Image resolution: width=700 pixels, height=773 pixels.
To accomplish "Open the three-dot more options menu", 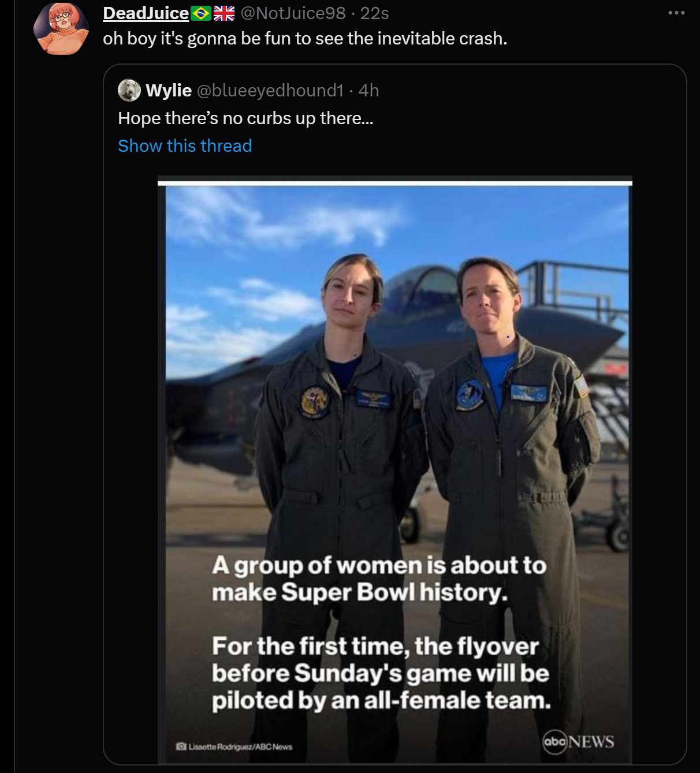I will click(676, 13).
